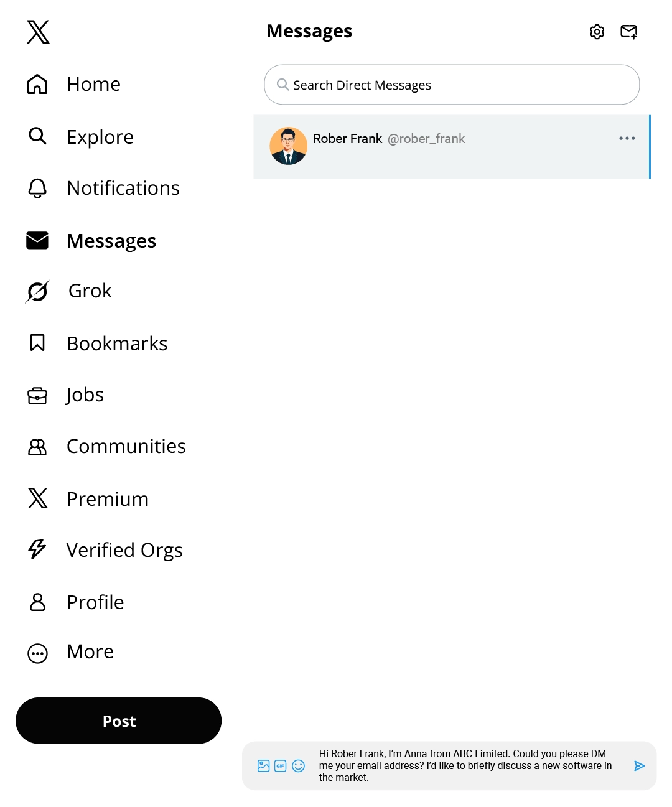Click the send arrow icon

[639, 766]
